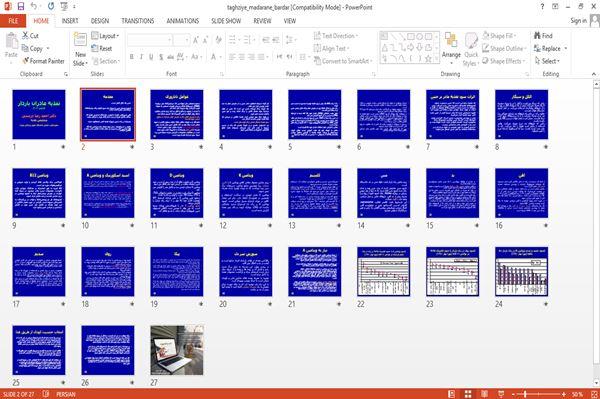This screenshot has width=600, height=399.
Task: Open the Arrange tool in Drawing group
Action: [451, 48]
